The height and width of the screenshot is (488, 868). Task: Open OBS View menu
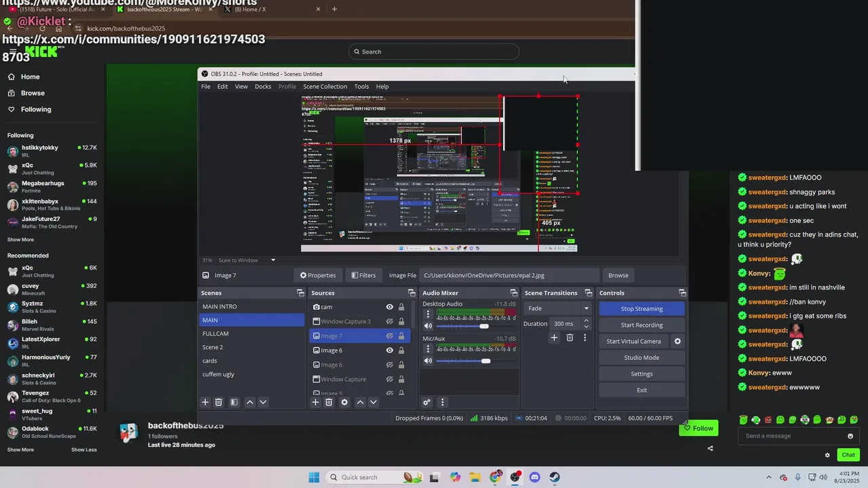pyautogui.click(x=241, y=86)
